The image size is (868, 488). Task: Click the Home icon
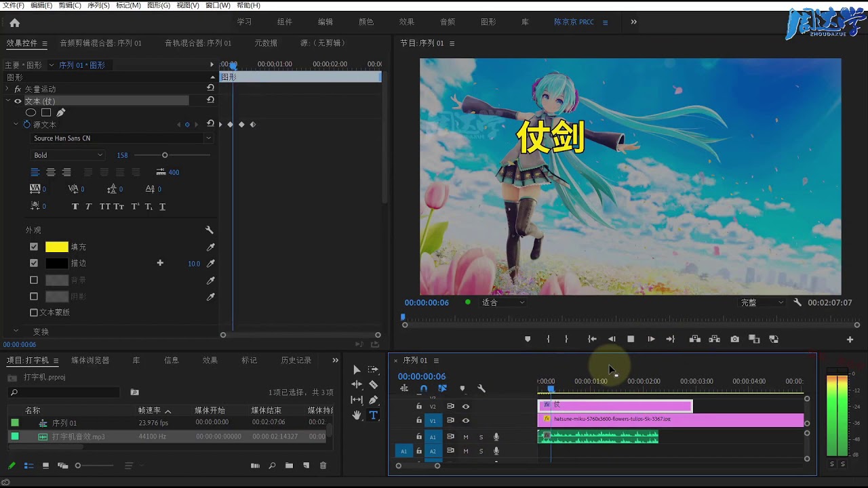pos(15,22)
